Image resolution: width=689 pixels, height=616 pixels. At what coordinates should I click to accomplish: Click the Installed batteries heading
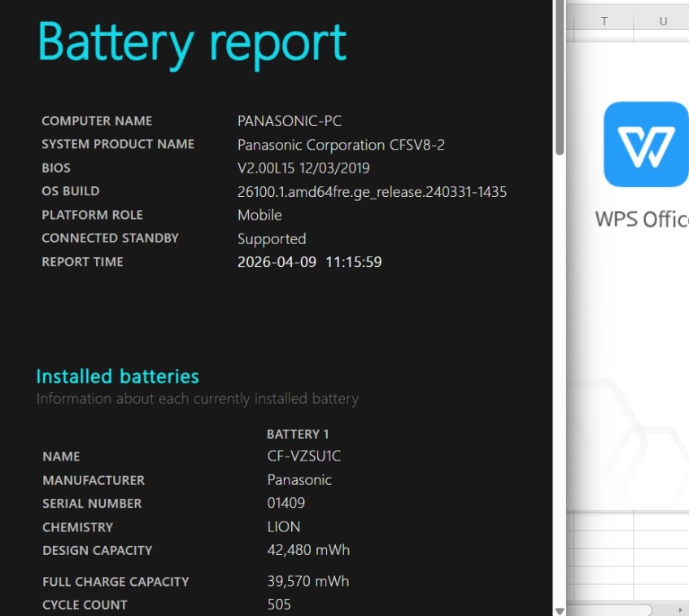click(117, 377)
